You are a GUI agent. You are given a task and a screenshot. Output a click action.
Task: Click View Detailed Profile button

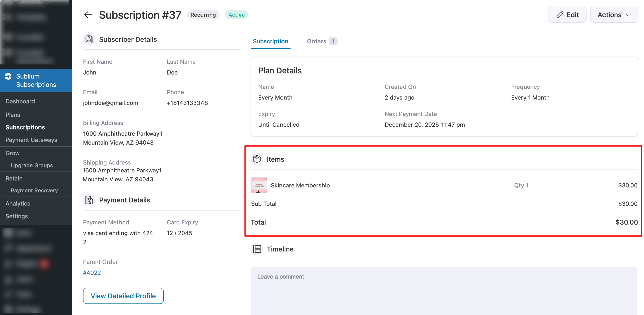pos(123,296)
